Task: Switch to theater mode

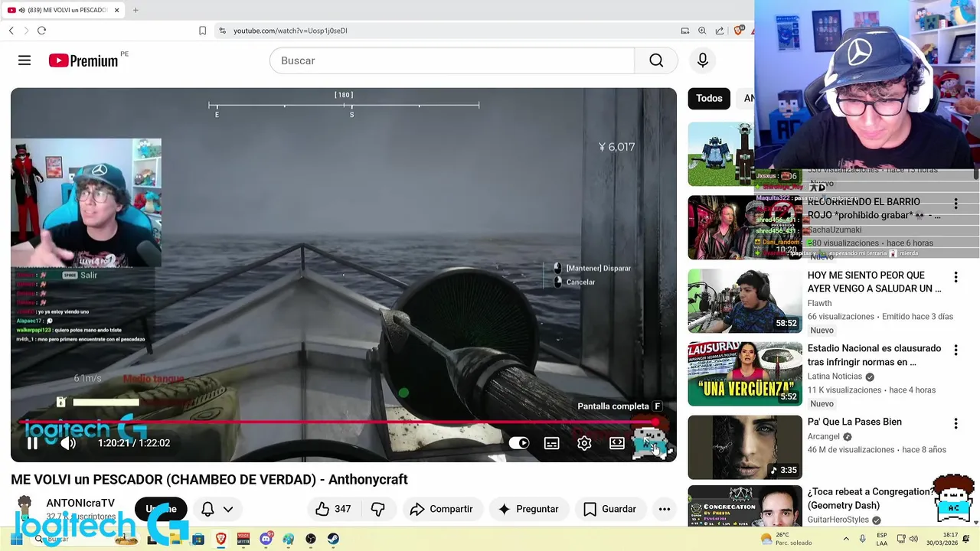Action: pos(617,443)
